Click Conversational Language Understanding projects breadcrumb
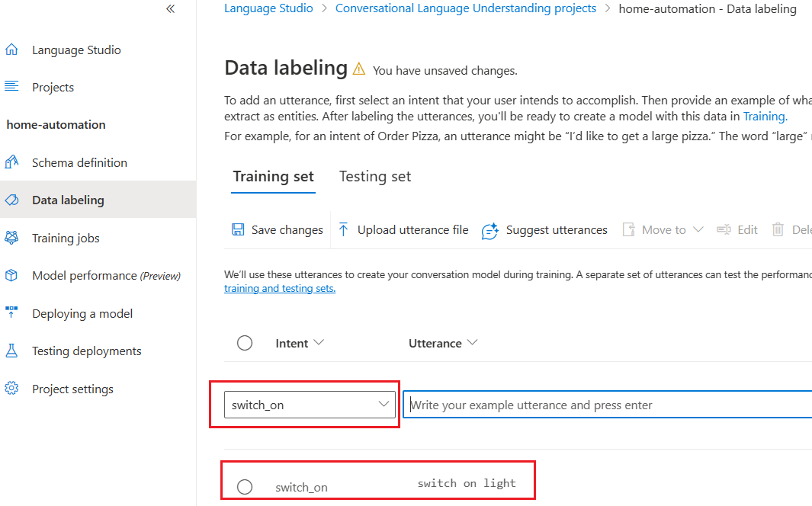The width and height of the screenshot is (812, 506). pyautogui.click(x=466, y=8)
